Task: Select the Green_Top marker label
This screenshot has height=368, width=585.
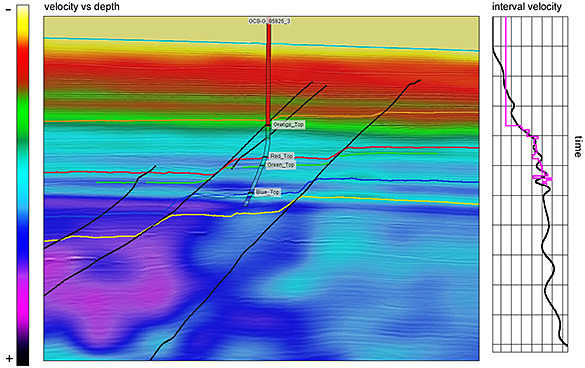Action: 281,165
